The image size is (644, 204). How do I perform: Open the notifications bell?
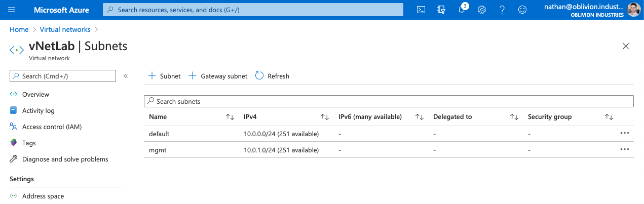462,10
